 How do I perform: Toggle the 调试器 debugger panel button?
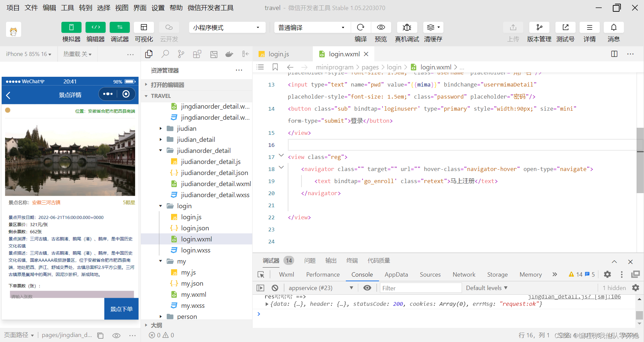coord(120,27)
